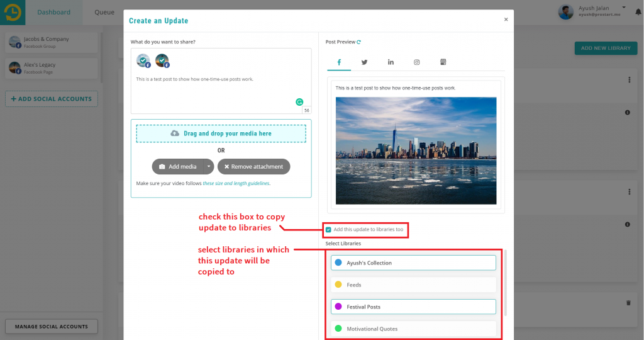This screenshot has width=644, height=340.
Task: Uncheck Add this update to libraries too
Action: point(328,230)
